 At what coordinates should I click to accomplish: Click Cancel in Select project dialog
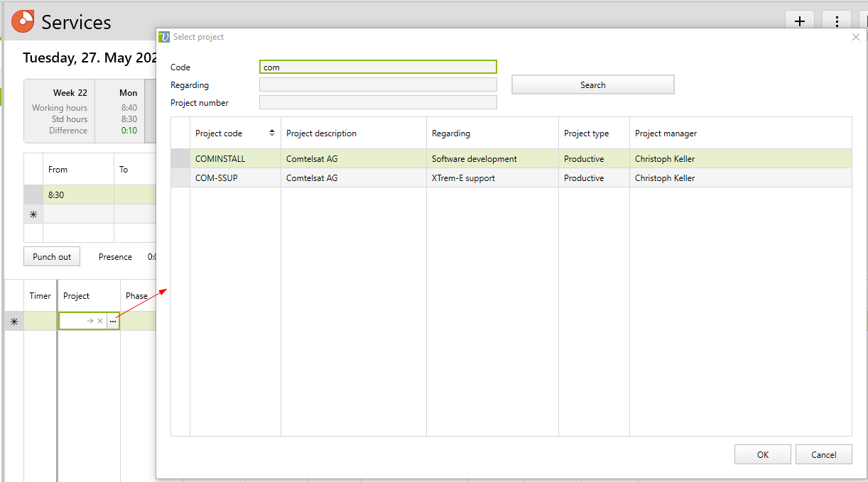pyautogui.click(x=823, y=454)
